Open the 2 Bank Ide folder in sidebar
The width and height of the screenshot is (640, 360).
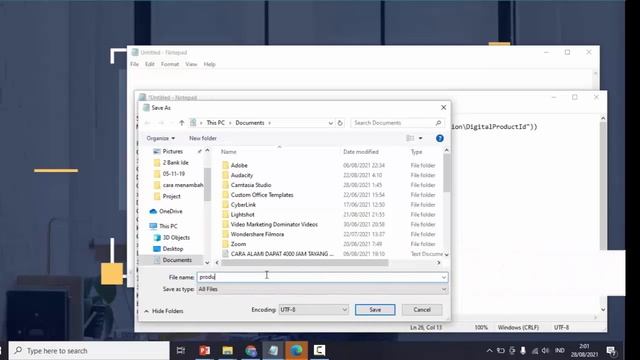176,162
